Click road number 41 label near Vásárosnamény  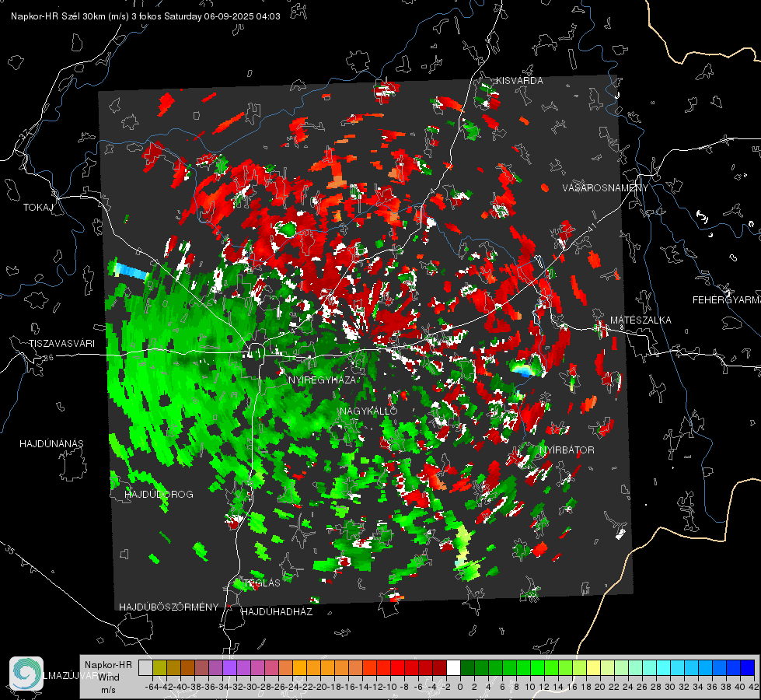(591, 227)
